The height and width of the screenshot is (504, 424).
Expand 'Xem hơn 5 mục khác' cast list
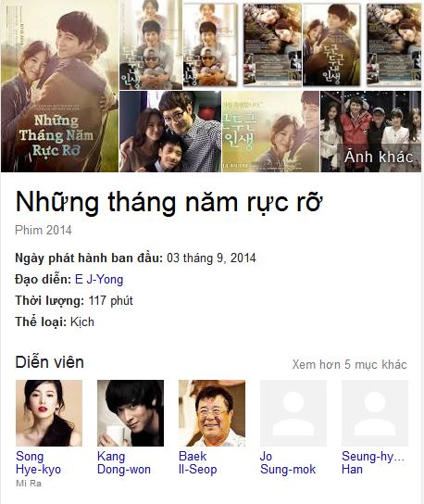pos(349,364)
